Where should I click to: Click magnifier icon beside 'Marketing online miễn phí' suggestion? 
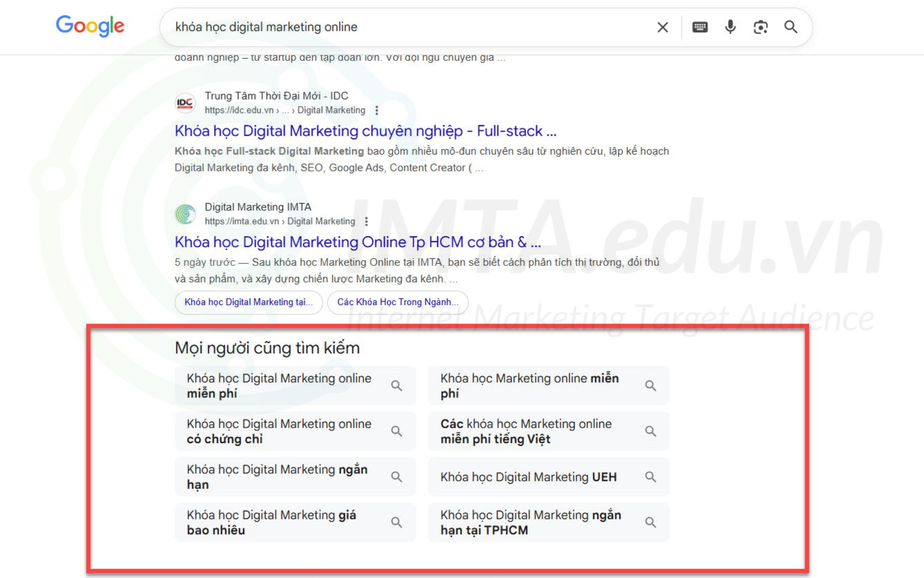(651, 386)
